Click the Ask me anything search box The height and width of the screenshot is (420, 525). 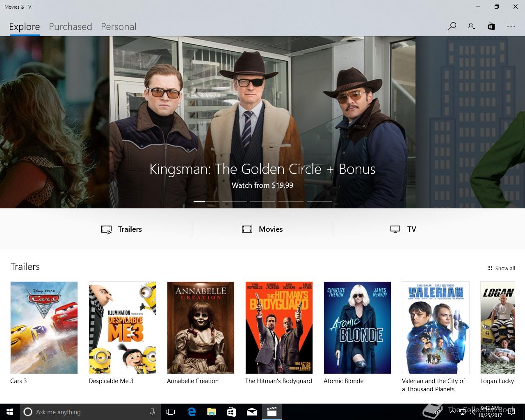tap(89, 412)
